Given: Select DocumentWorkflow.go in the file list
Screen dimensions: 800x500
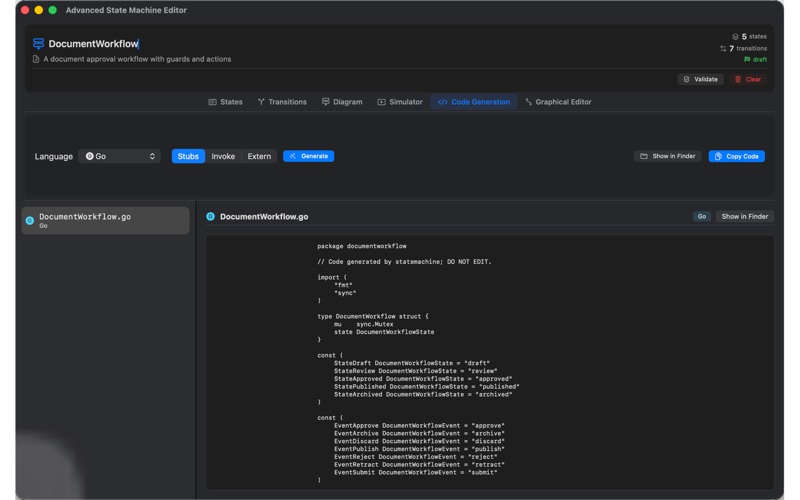Looking at the screenshot, I should click(106, 220).
